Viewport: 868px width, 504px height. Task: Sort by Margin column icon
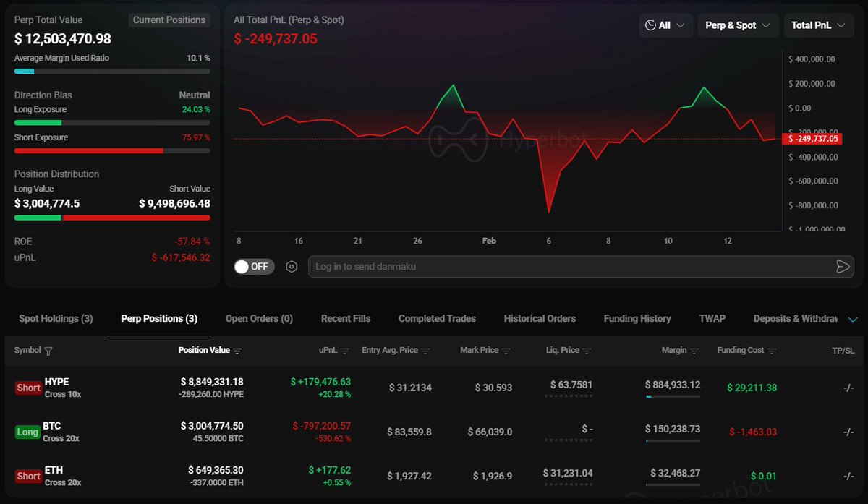[694, 351]
